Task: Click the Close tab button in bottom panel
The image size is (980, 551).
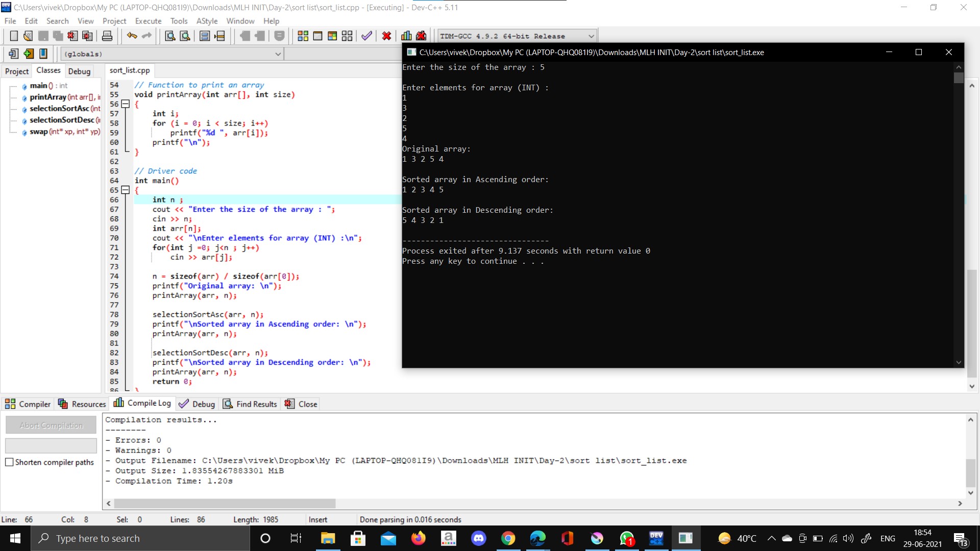Action: pyautogui.click(x=301, y=404)
